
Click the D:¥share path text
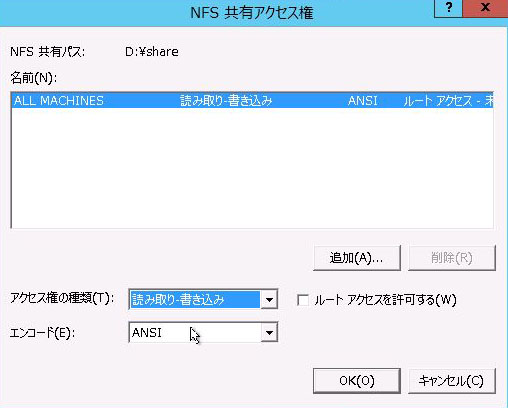tap(152, 52)
